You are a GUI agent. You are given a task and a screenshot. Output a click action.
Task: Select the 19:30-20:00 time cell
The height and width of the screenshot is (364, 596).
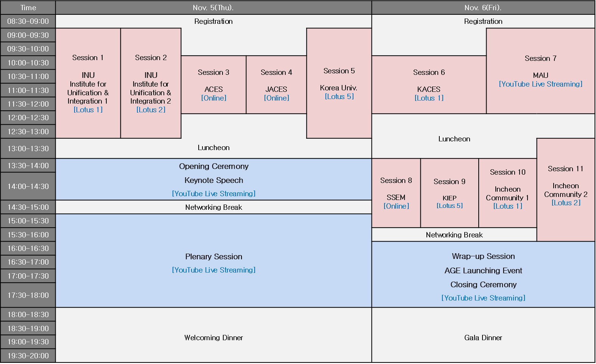pyautogui.click(x=28, y=356)
